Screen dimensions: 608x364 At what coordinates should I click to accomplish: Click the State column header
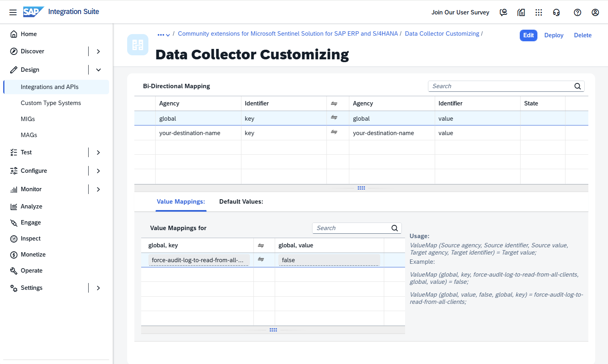pos(543,103)
